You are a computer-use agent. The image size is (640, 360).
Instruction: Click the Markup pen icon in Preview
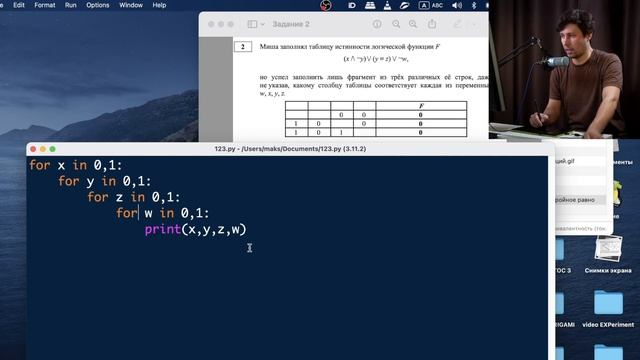pyautogui.click(x=458, y=24)
